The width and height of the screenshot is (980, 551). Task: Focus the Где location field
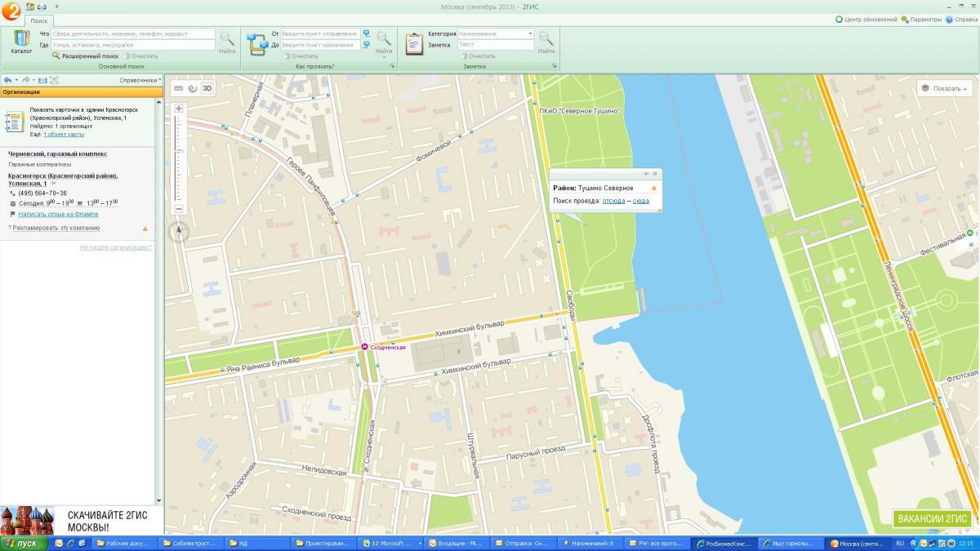[133, 45]
